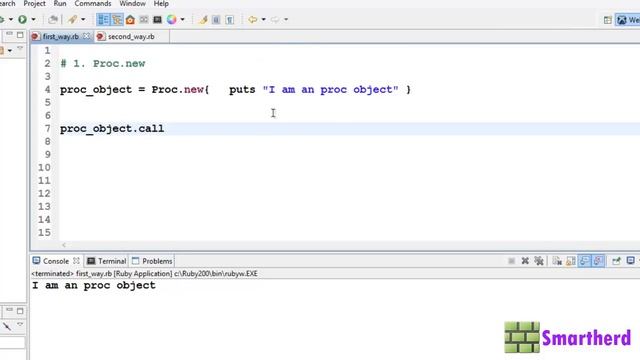Toggle the console Scroll Lock icon
Screen dimensions: 640x360
point(571,261)
